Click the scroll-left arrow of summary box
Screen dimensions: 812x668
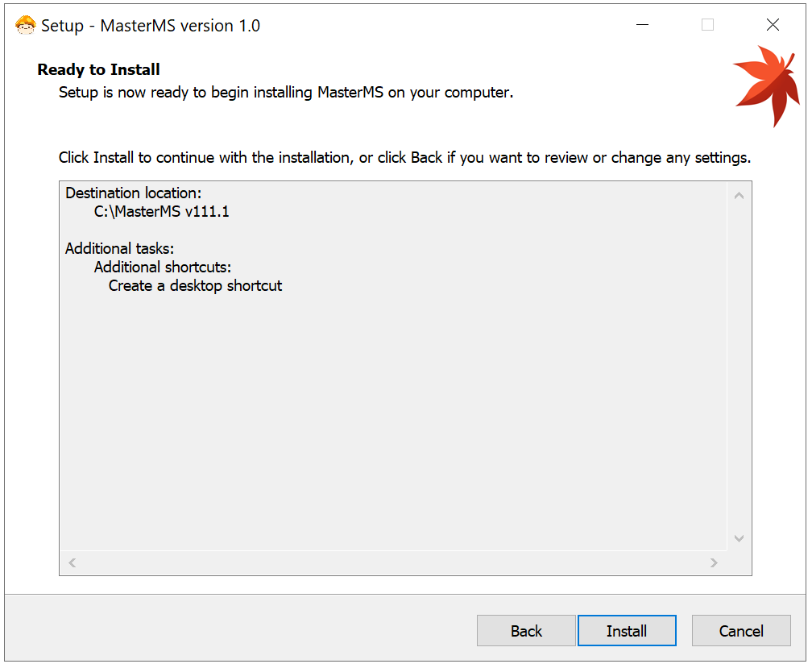[72, 563]
